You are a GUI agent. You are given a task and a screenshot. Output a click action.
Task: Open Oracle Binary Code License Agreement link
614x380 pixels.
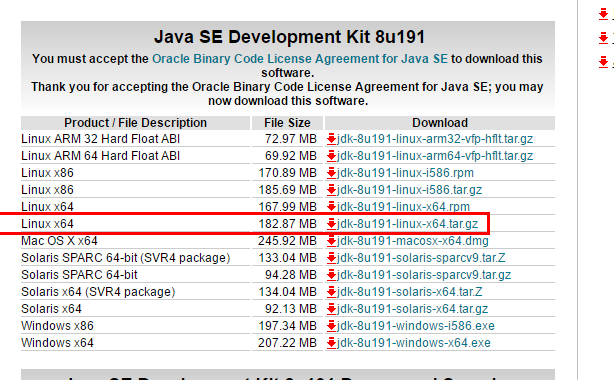click(300, 59)
